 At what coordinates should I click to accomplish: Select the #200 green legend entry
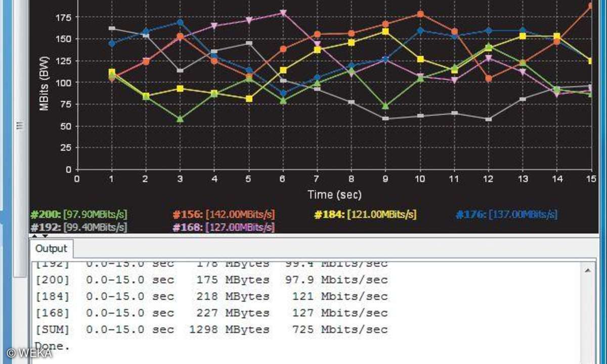[78, 215]
